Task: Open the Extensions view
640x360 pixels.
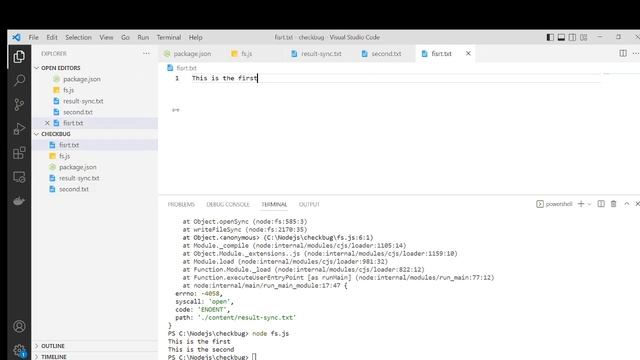Action: pyautogui.click(x=19, y=153)
